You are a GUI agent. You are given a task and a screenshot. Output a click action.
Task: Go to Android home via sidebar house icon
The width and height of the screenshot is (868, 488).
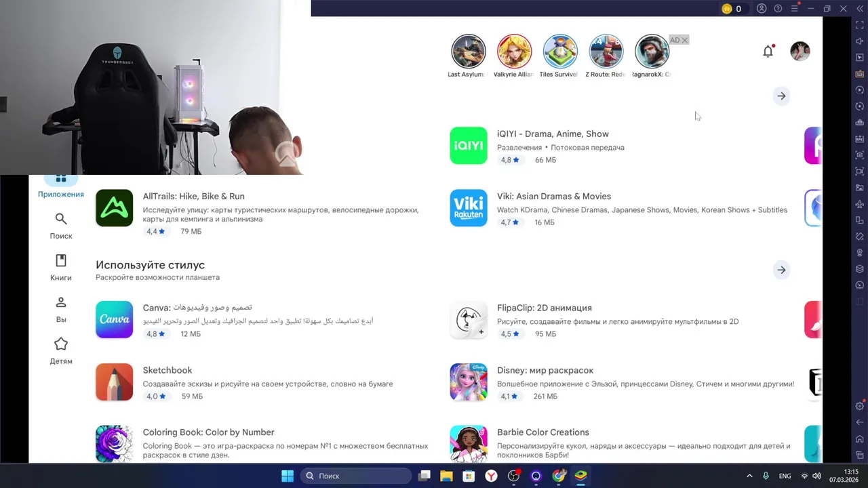(860, 439)
